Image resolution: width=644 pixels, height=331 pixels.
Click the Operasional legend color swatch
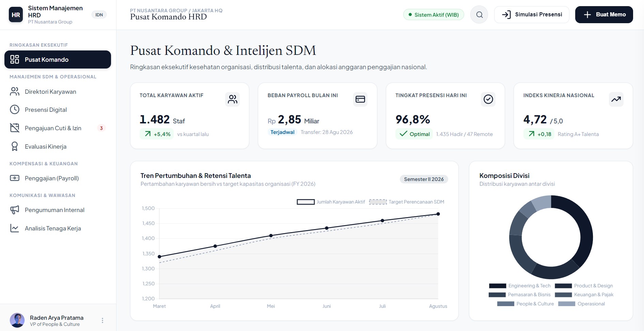pyautogui.click(x=567, y=304)
